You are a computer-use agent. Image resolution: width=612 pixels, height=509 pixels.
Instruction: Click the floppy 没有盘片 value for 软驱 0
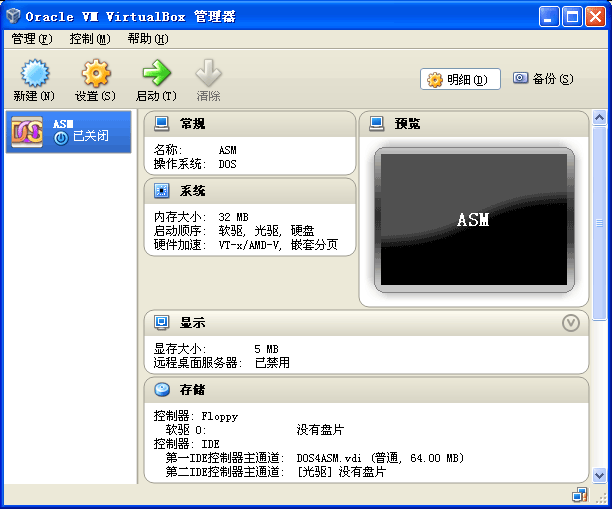pos(320,430)
